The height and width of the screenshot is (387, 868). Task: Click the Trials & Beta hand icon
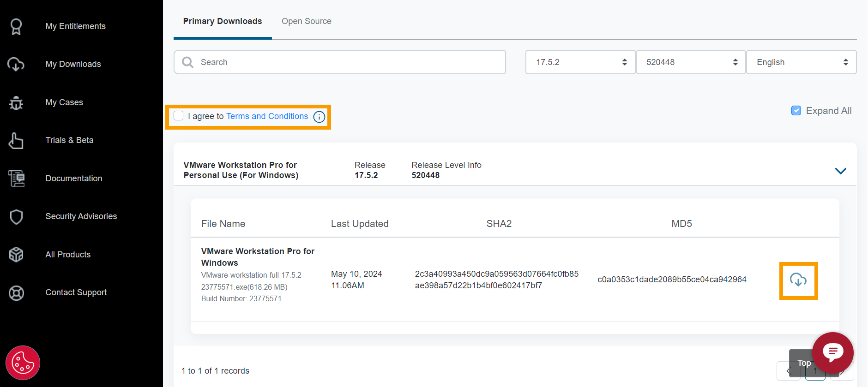click(x=16, y=141)
